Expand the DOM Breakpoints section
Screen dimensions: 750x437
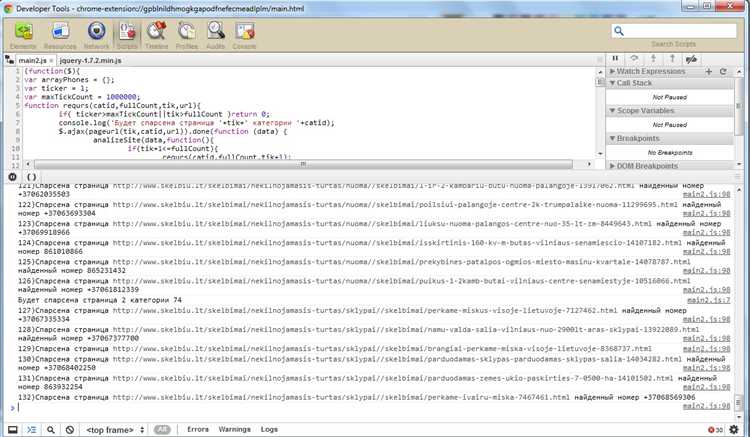click(670, 166)
